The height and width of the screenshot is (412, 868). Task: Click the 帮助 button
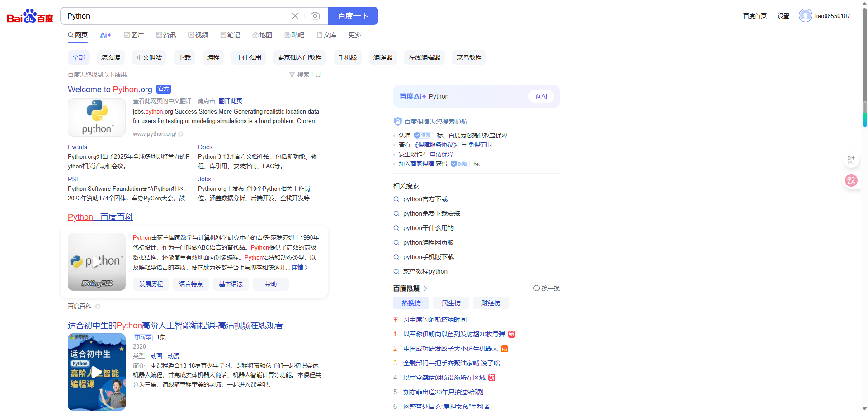[271, 284]
